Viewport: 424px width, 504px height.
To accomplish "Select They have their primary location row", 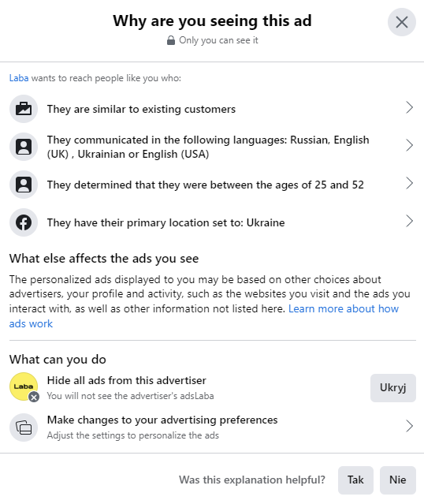I will point(212,222).
